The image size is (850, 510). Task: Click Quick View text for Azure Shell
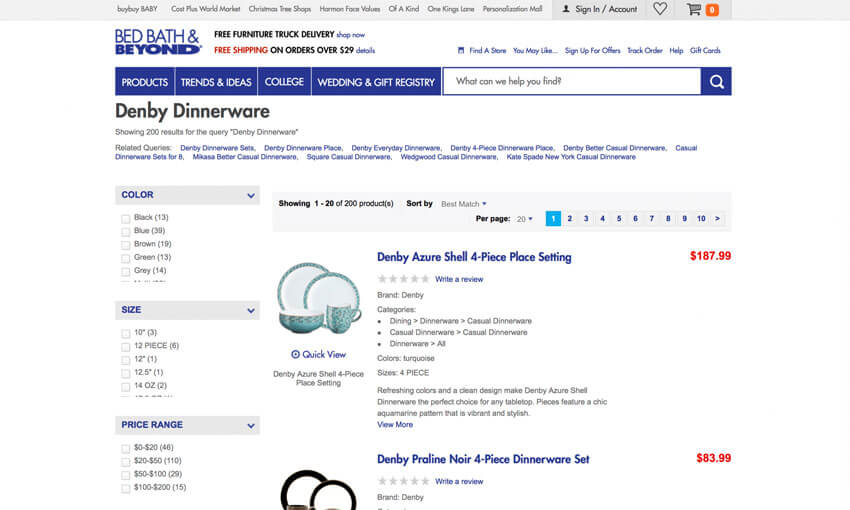coord(324,354)
